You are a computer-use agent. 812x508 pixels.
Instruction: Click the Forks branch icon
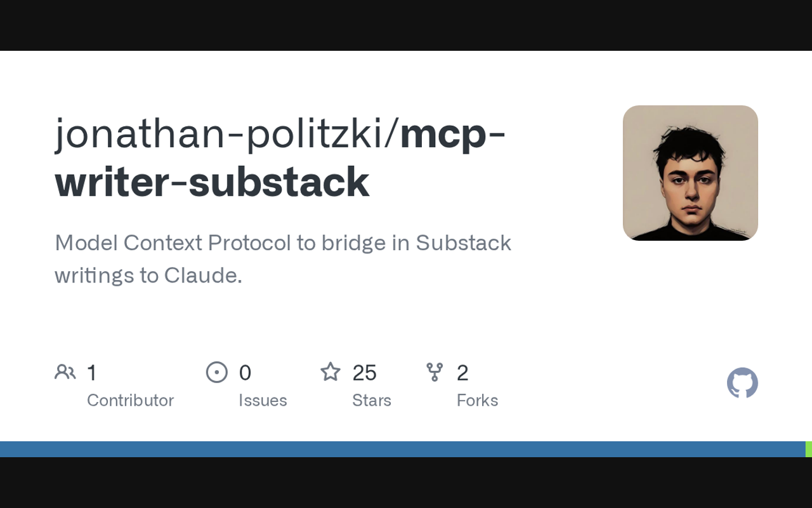[435, 372]
